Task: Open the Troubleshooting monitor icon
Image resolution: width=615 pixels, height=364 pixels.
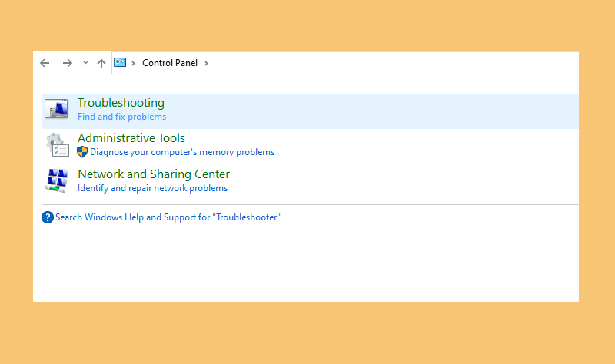Action: point(56,109)
